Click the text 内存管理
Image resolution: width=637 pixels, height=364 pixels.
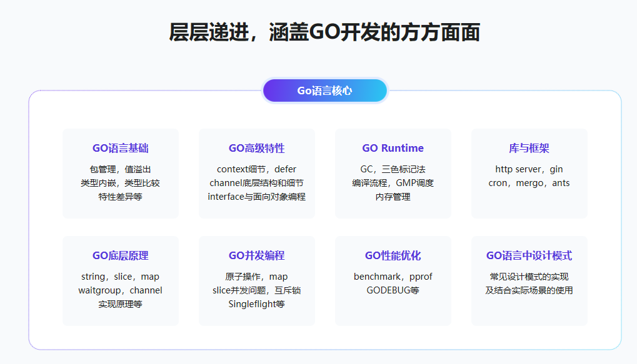pos(393,197)
